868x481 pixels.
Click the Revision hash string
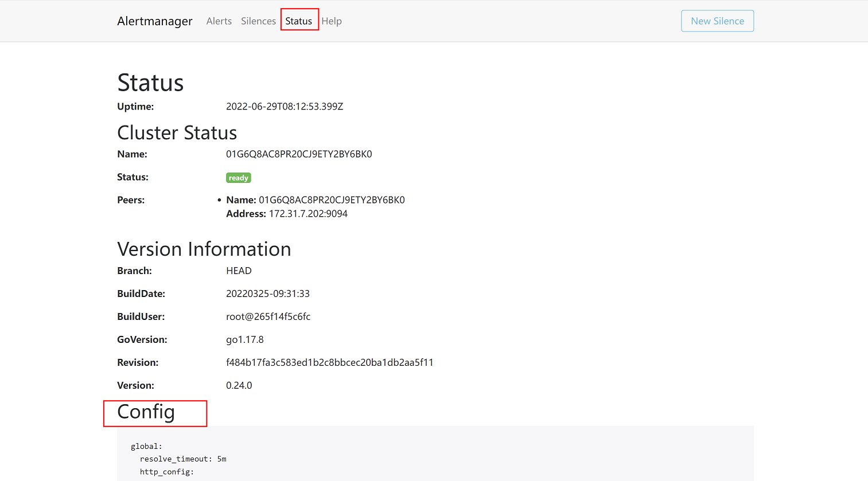(329, 362)
